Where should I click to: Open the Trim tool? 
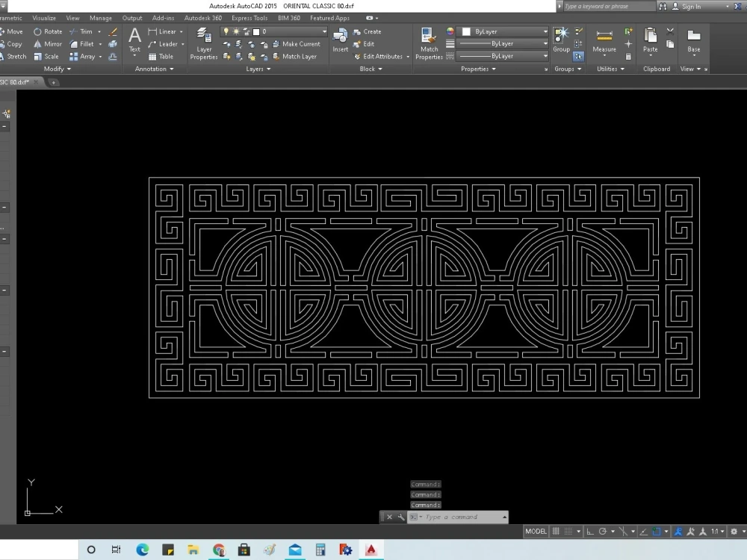pos(84,31)
